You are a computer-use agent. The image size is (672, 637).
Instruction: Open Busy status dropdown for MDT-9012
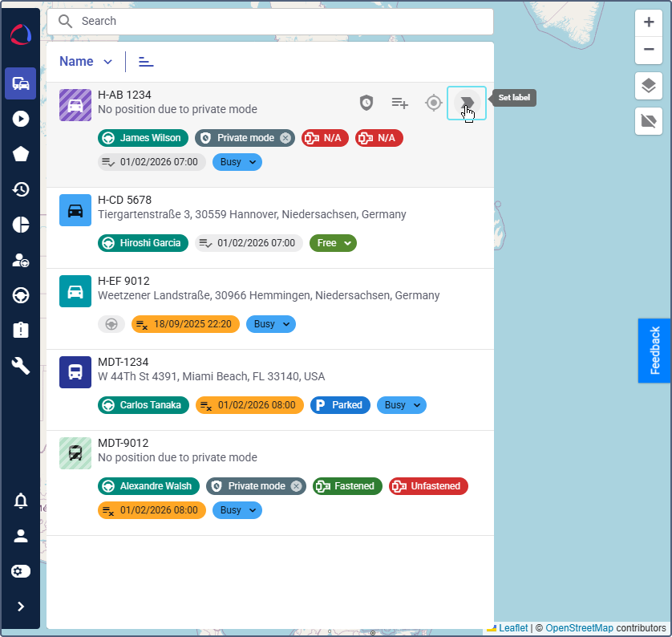(237, 510)
